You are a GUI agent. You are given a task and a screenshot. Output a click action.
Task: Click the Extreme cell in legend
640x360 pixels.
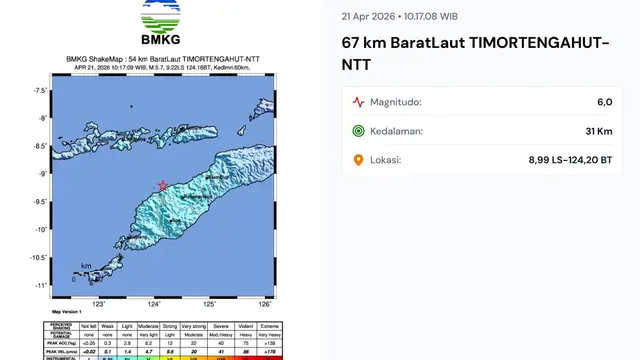tap(270, 326)
